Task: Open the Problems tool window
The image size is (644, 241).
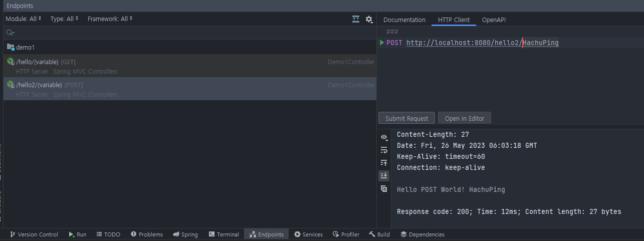Action: coord(147,234)
